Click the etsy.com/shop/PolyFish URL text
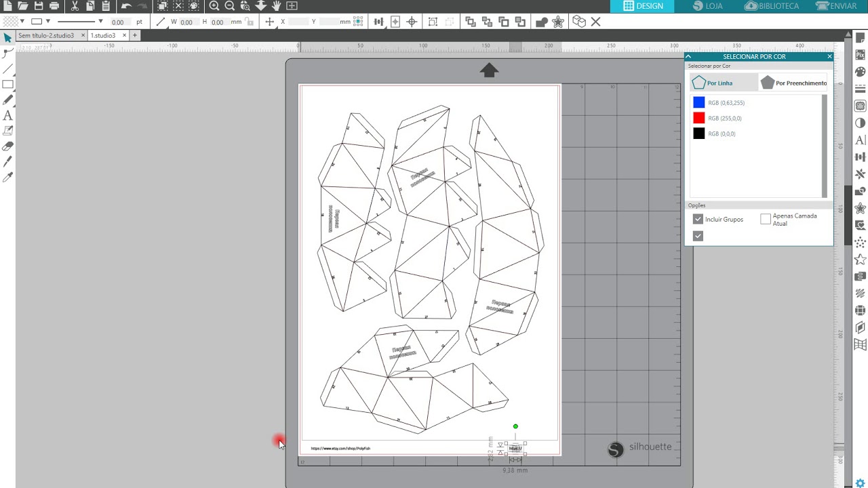The width and height of the screenshot is (868, 488). pos(340,448)
